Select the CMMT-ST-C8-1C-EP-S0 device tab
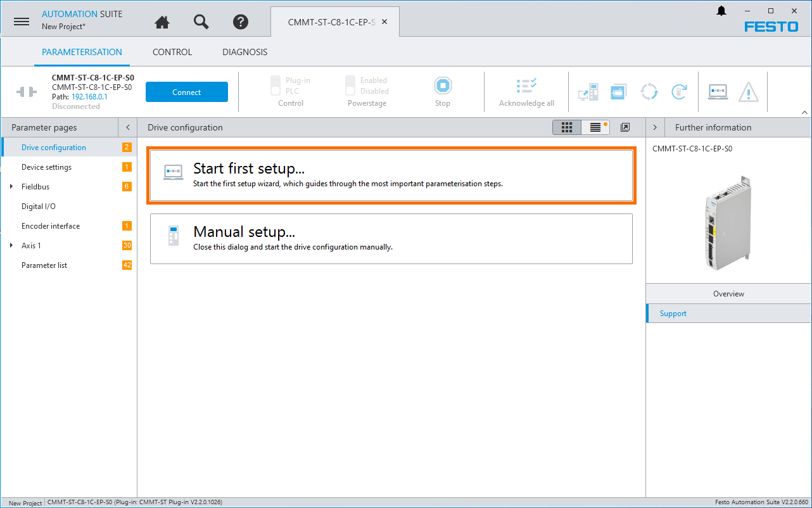 point(331,22)
